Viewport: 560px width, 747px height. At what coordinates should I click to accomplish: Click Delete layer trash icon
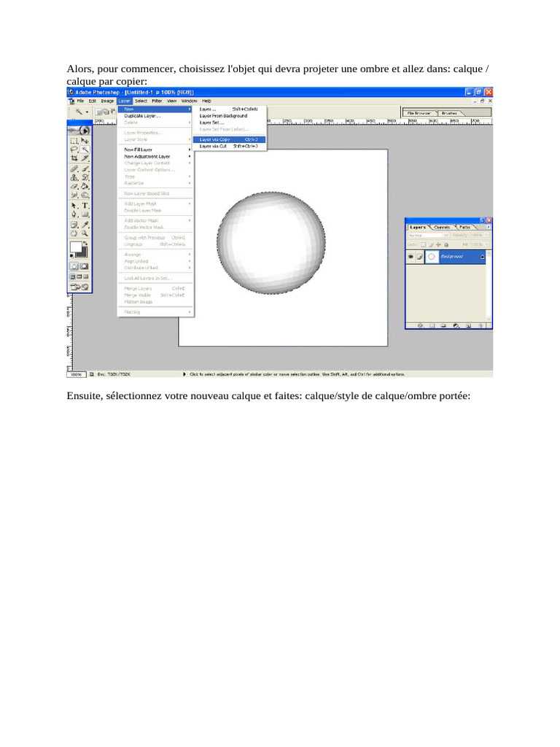click(481, 325)
